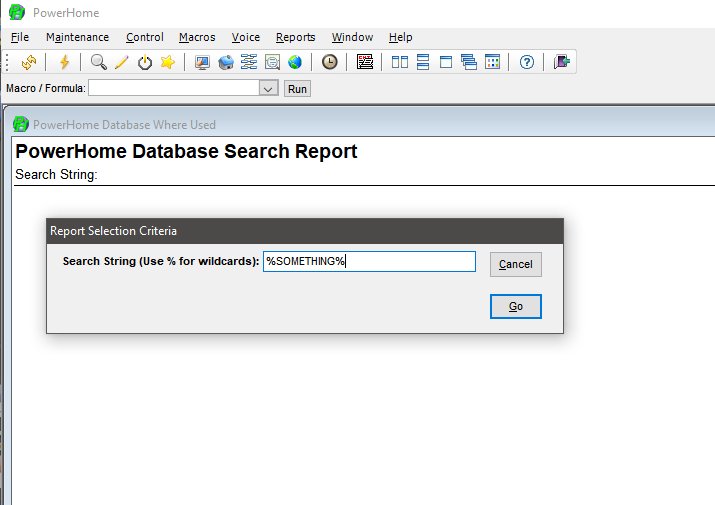Click the help question mark icon
The image size is (715, 505).
(527, 62)
